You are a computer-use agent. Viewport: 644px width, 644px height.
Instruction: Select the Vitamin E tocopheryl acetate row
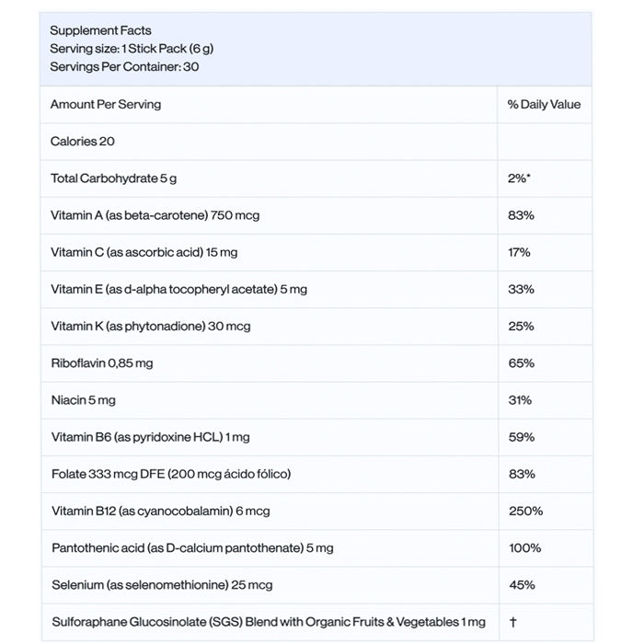click(x=178, y=289)
